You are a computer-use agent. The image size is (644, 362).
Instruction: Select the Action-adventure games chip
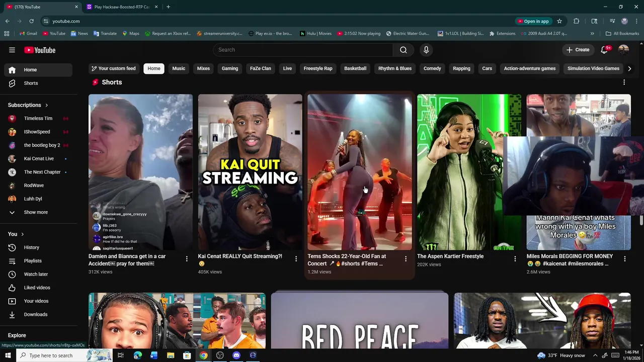pos(530,68)
